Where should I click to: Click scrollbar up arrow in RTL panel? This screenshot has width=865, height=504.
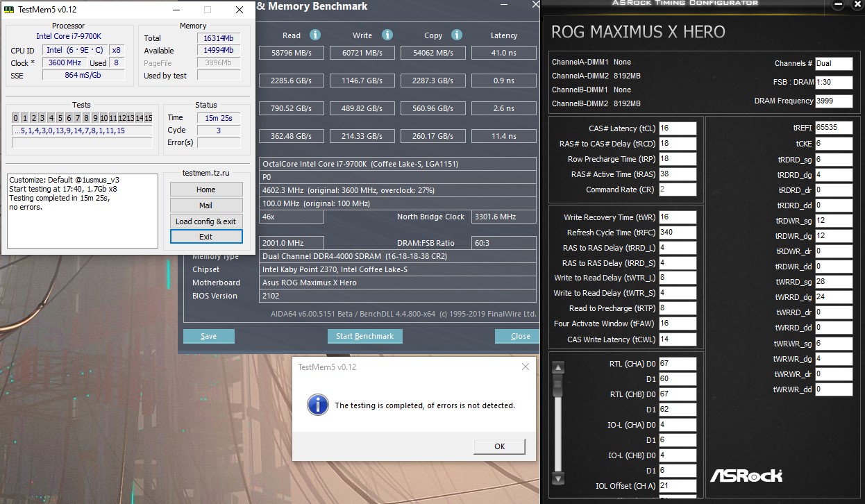557,367
